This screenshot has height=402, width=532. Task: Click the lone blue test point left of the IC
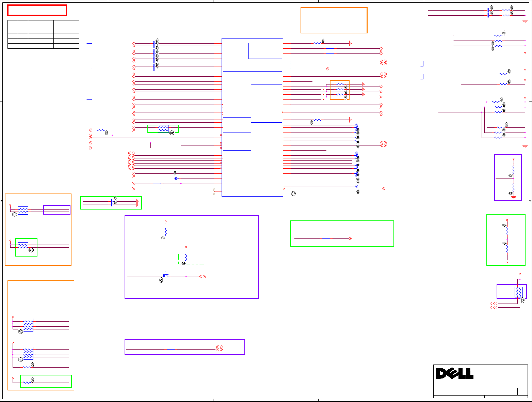tap(176, 179)
